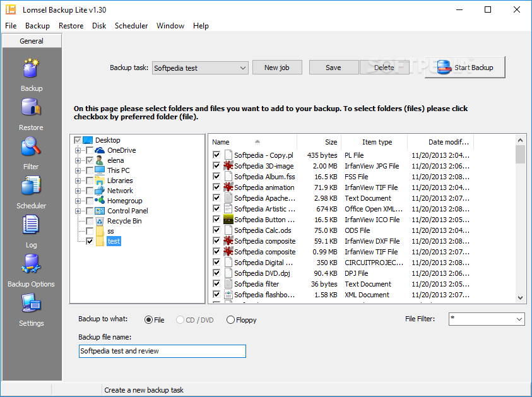This screenshot has width=532, height=397.
Task: Expand the Libraries tree node
Action: (x=78, y=181)
